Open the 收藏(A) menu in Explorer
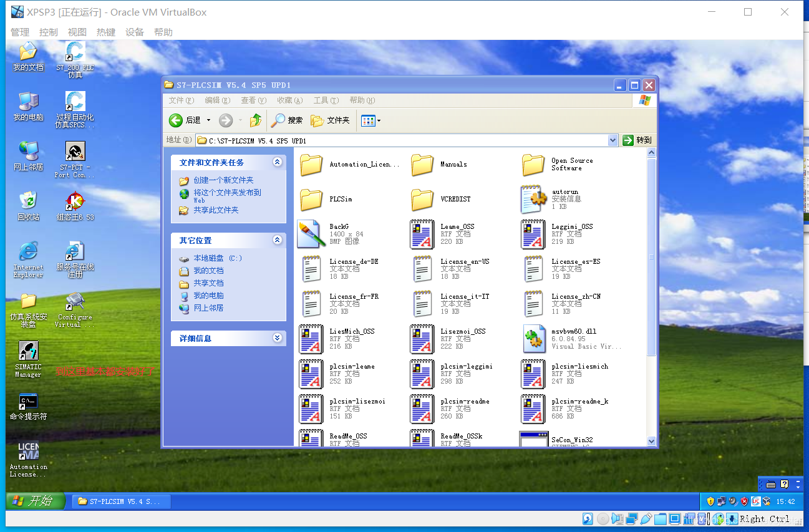This screenshot has width=809, height=532. tap(289, 100)
